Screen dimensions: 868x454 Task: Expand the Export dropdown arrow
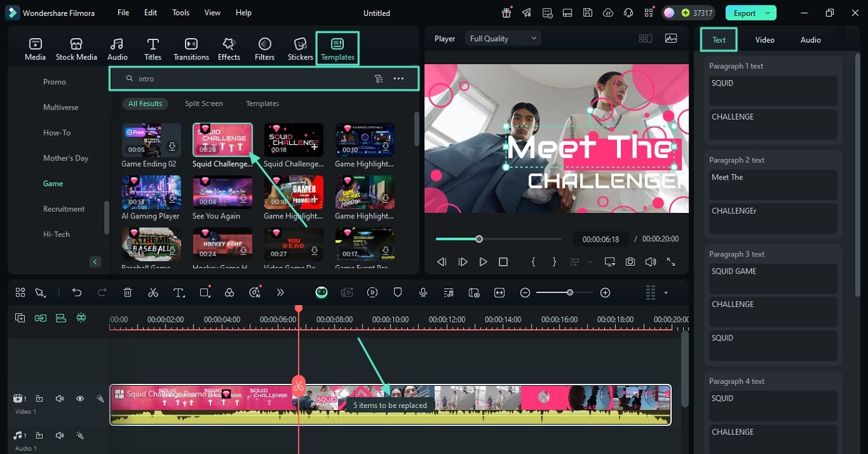[768, 13]
